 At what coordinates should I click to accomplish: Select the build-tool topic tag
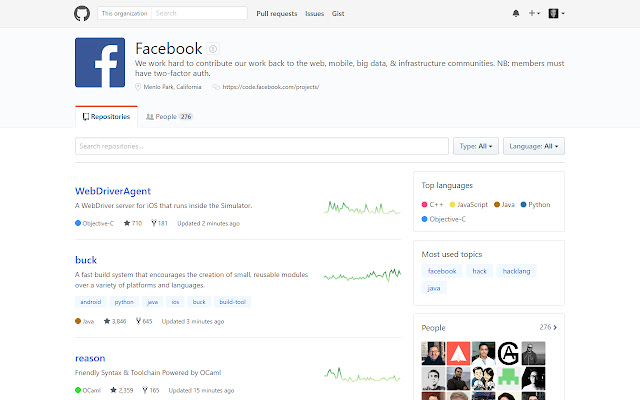pos(233,302)
